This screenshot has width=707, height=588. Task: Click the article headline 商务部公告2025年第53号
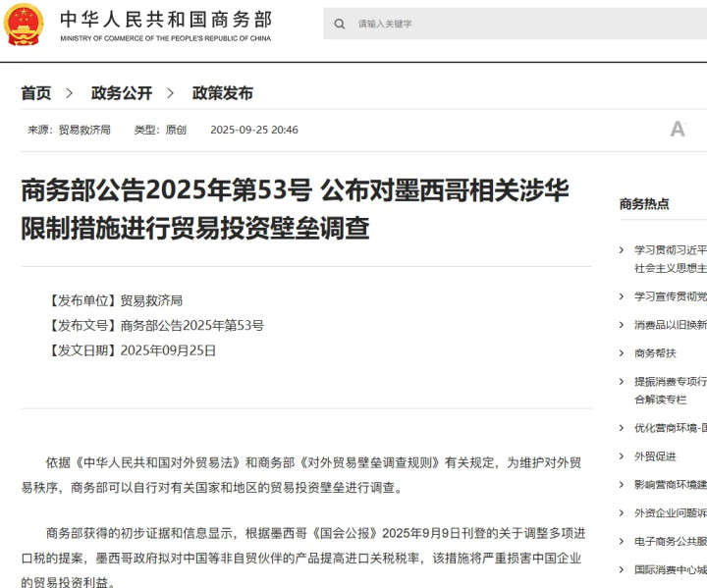click(x=295, y=209)
